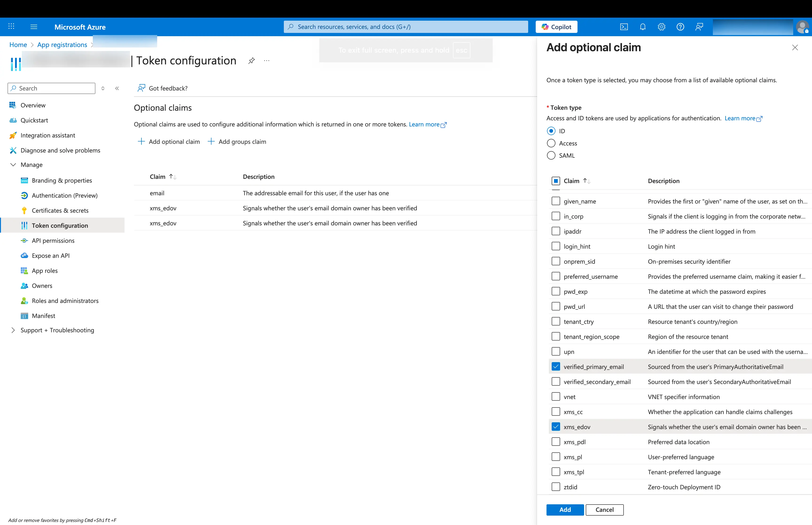Open the hamburger portal menu

point(34,27)
